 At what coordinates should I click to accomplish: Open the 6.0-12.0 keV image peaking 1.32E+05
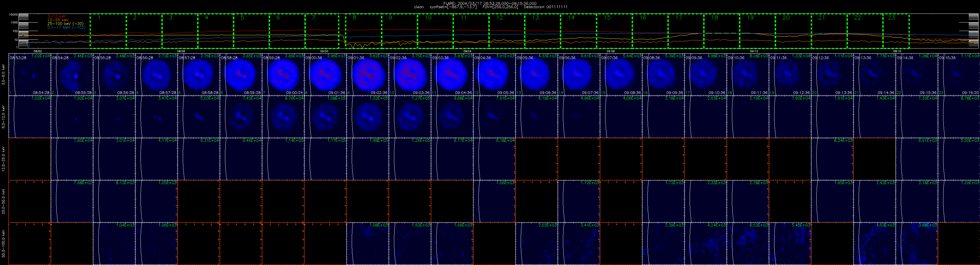pyautogui.click(x=368, y=116)
